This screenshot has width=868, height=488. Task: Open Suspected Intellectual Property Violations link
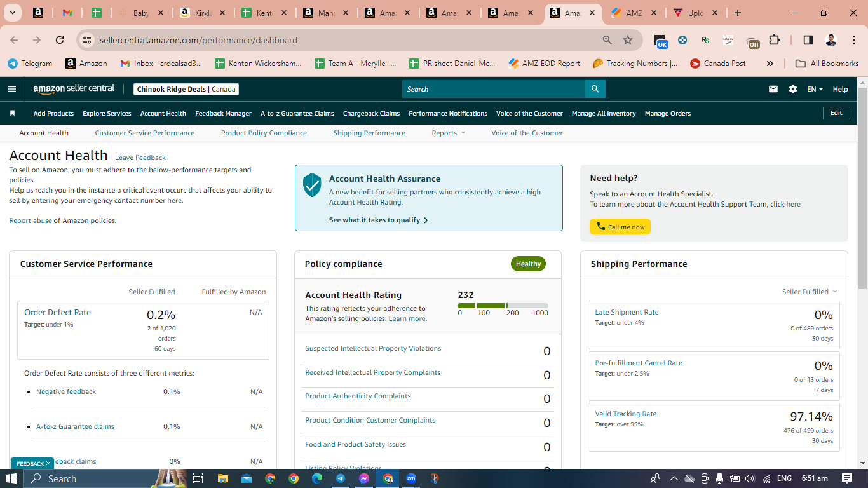tap(373, 348)
